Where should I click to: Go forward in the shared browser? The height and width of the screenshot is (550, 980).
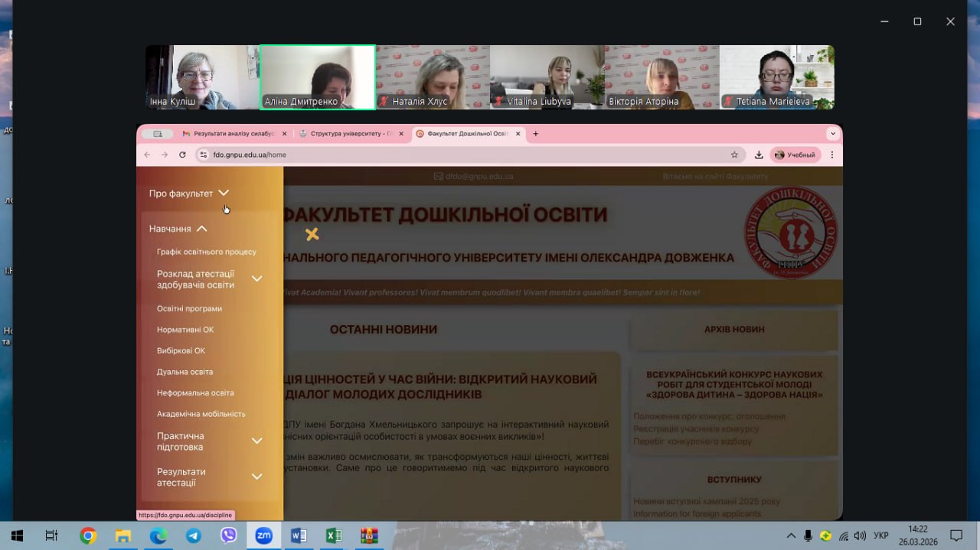(164, 155)
